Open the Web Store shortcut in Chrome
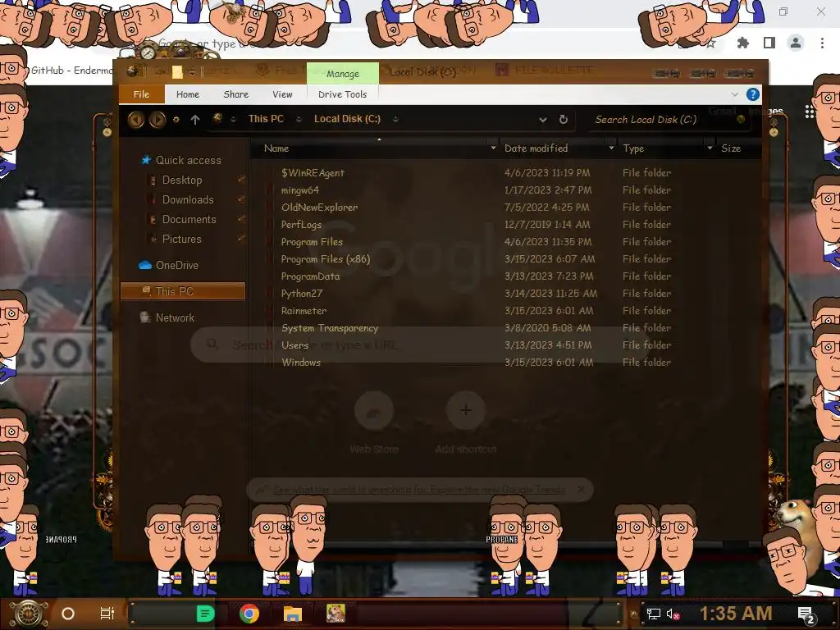Viewport: 840px width, 630px height. tap(374, 410)
